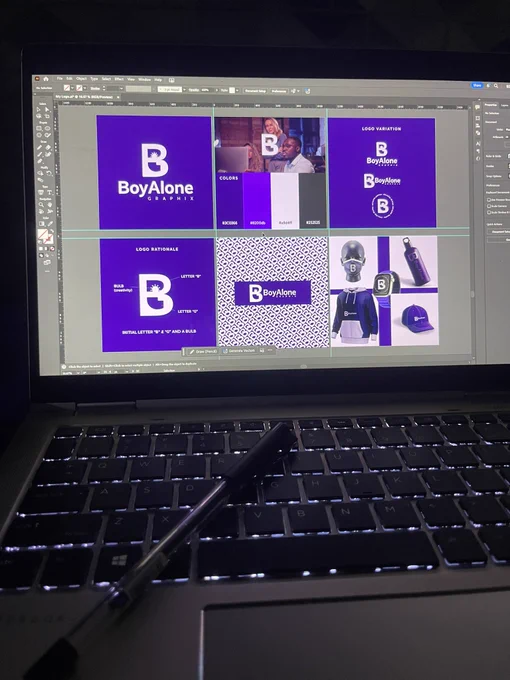Open the Style dropdown in control bar

(237, 91)
